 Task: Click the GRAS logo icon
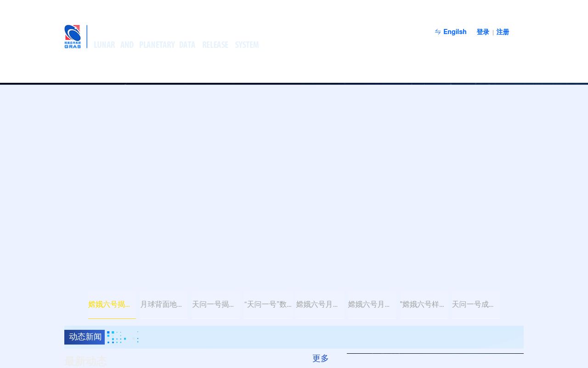pyautogui.click(x=73, y=36)
